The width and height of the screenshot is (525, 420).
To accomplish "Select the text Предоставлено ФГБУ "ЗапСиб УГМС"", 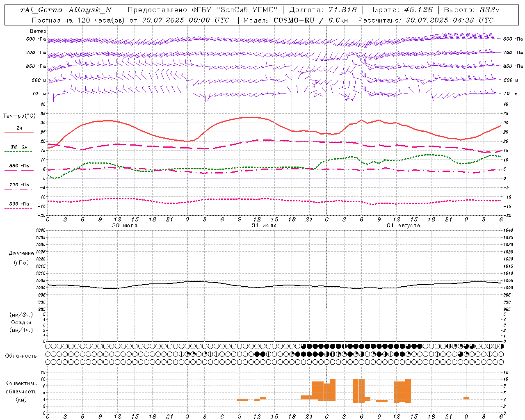I will tap(203, 10).
